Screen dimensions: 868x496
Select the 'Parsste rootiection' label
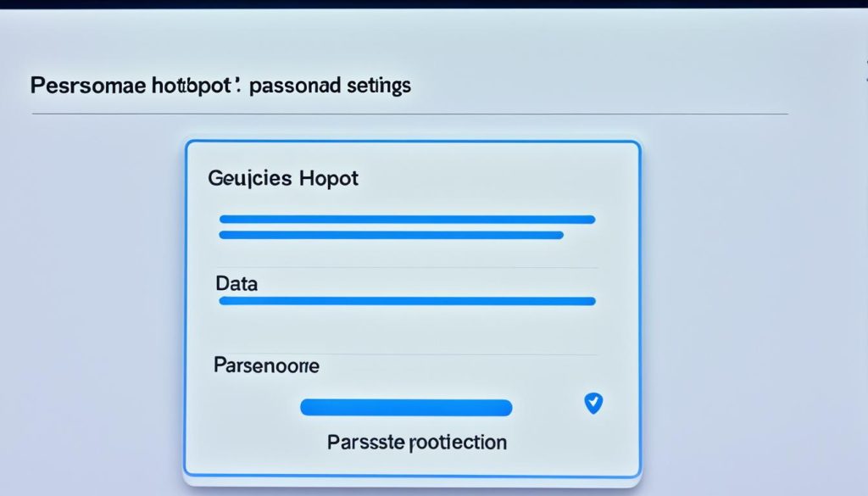(x=416, y=443)
